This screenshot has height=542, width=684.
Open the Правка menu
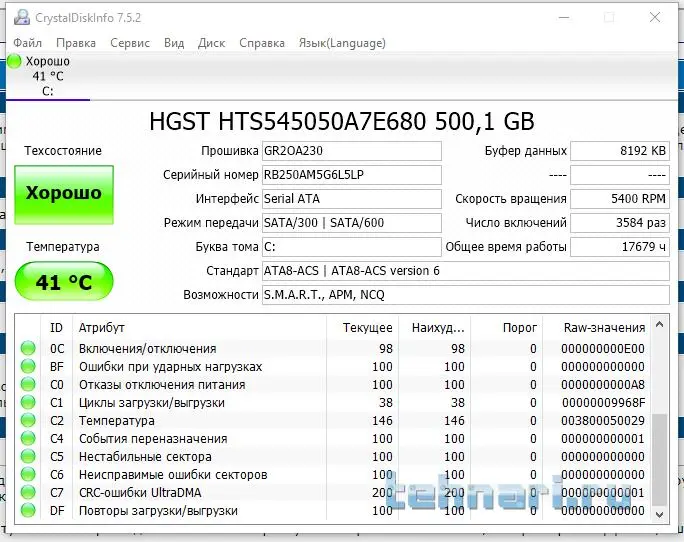[76, 43]
